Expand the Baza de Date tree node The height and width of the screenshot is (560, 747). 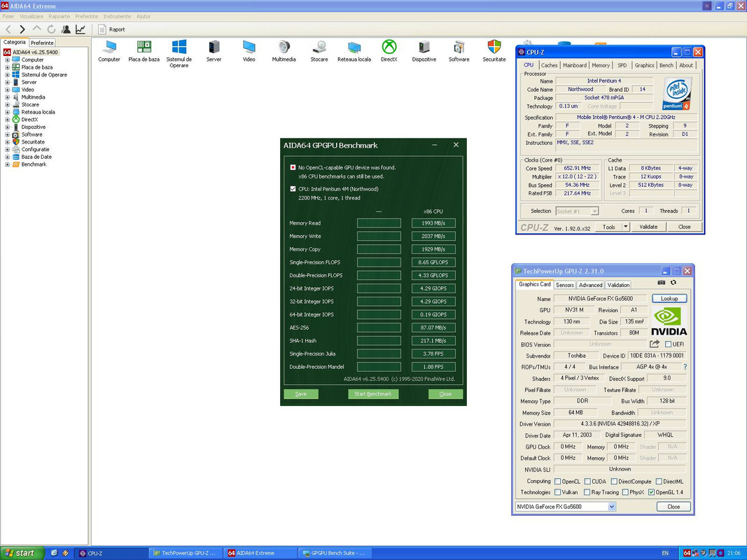tap(7, 157)
